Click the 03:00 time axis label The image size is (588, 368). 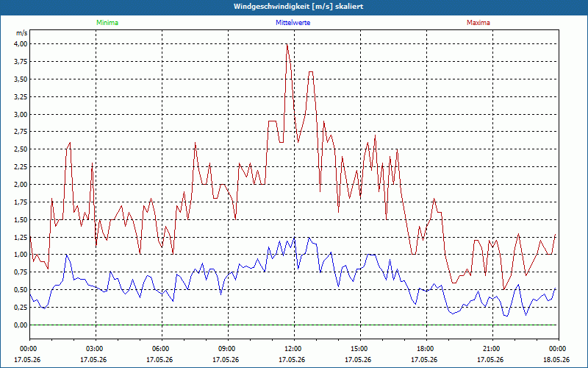(x=96, y=349)
